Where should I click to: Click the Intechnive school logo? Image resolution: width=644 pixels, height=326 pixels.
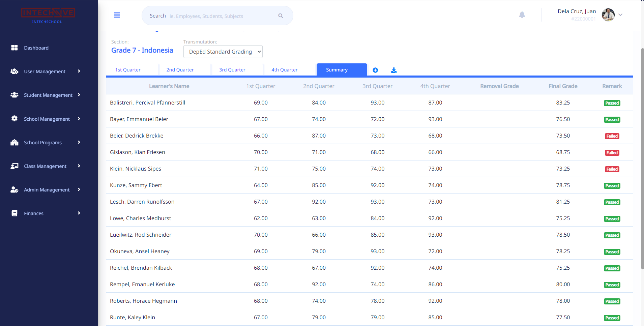click(48, 16)
